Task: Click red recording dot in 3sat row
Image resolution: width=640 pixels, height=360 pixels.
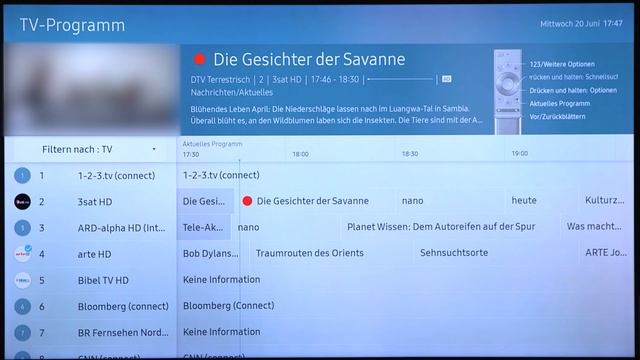Action: click(x=247, y=201)
